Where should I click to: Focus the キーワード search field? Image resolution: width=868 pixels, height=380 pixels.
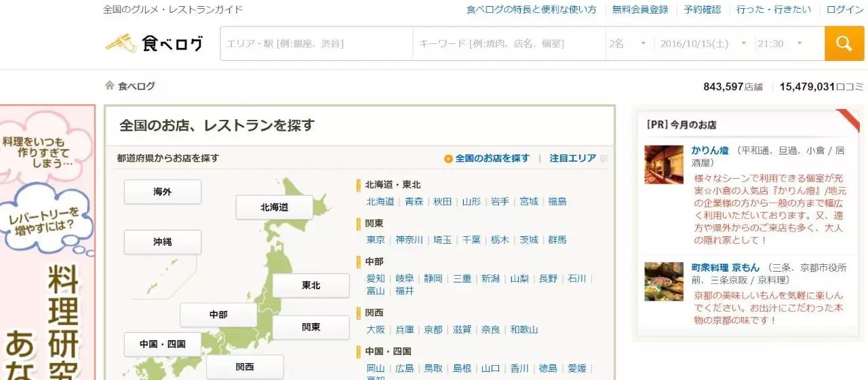tap(509, 43)
